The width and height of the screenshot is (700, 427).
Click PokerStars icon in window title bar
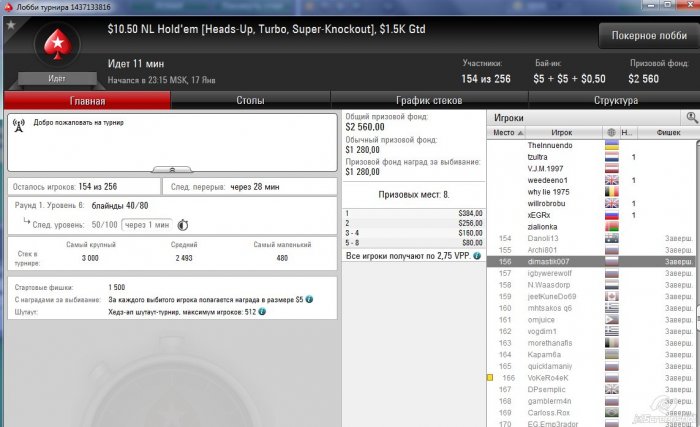click(8, 7)
